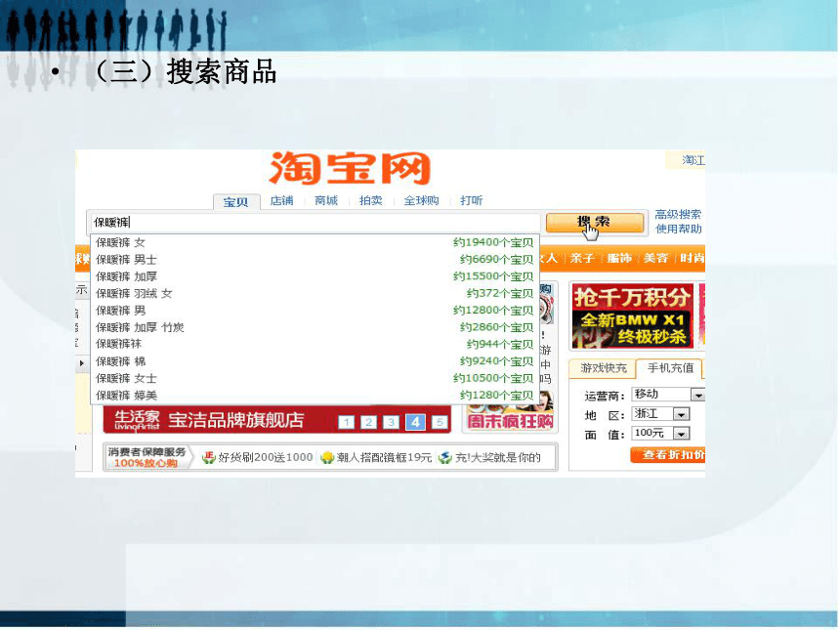Open the 亲子 category in the orange bar
This screenshot has height=630, width=840.
click(x=582, y=259)
